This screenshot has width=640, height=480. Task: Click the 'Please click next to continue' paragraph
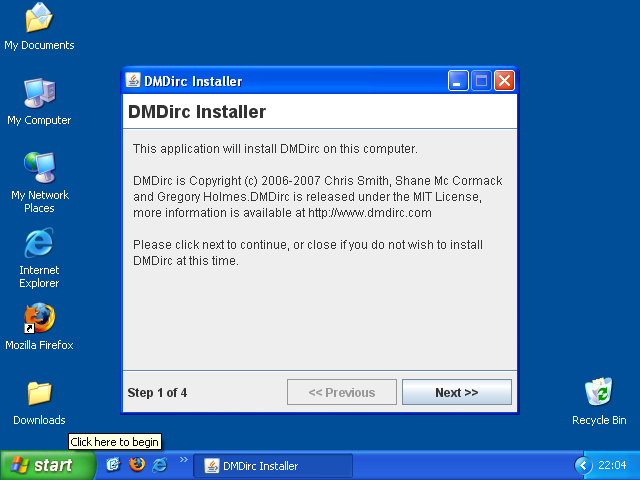coord(308,253)
